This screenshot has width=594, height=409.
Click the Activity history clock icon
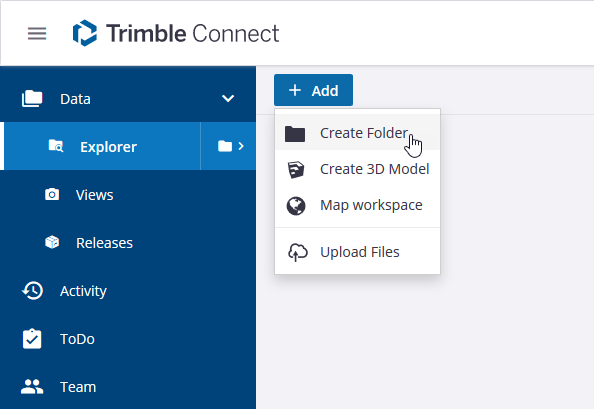coord(32,290)
